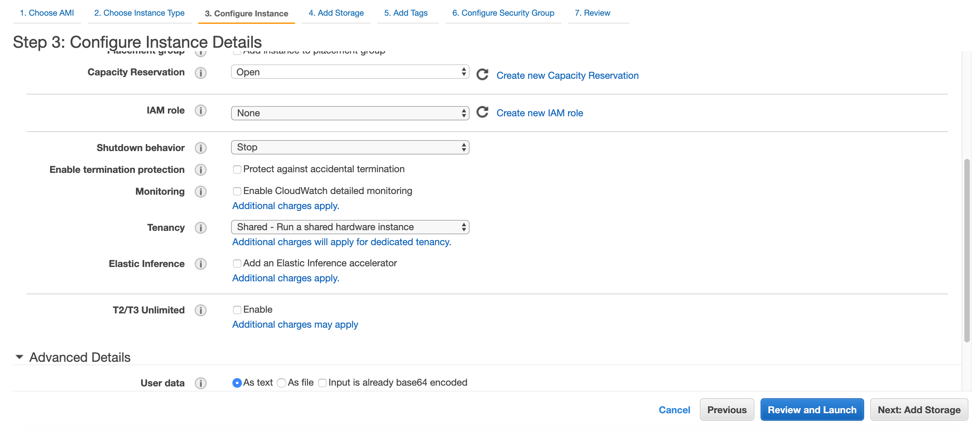This screenshot has height=431, width=980.
Task: Click the Elastic Inference info icon
Action: click(201, 264)
